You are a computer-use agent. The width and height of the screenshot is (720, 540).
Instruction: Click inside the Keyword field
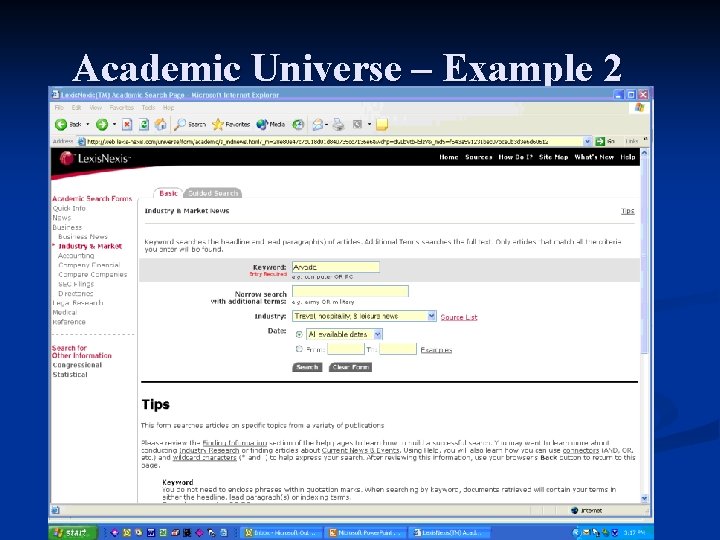[x=336, y=267]
